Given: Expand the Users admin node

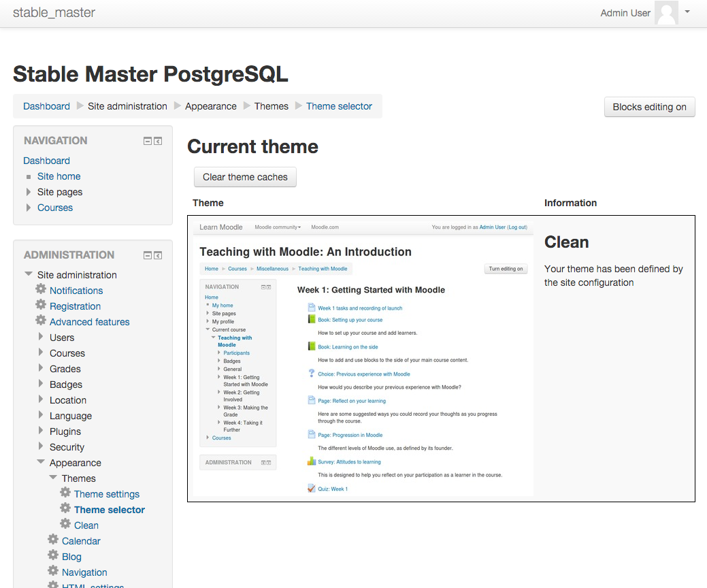Looking at the screenshot, I should tap(41, 337).
